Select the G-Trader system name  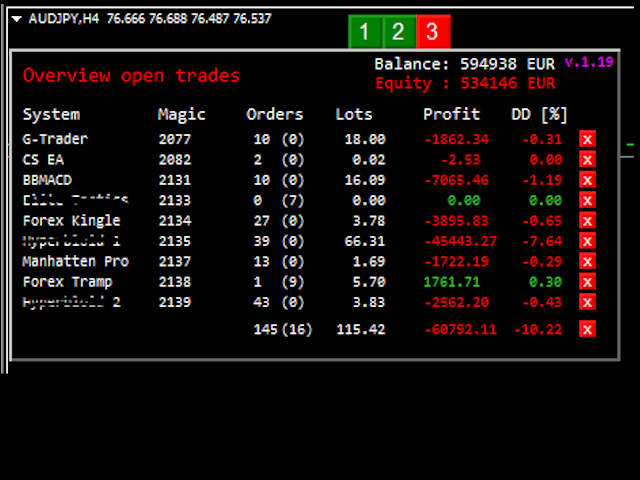pyautogui.click(x=55, y=139)
